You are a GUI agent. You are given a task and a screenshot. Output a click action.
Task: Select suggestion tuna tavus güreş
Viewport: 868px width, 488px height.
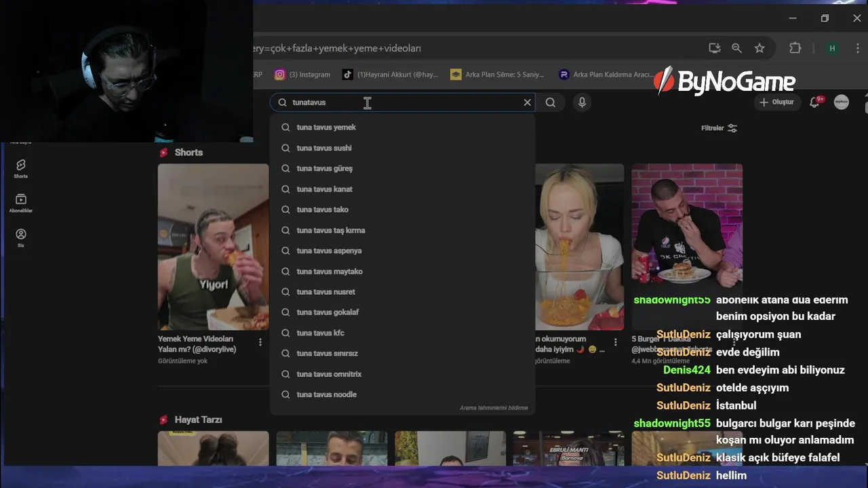(x=402, y=168)
